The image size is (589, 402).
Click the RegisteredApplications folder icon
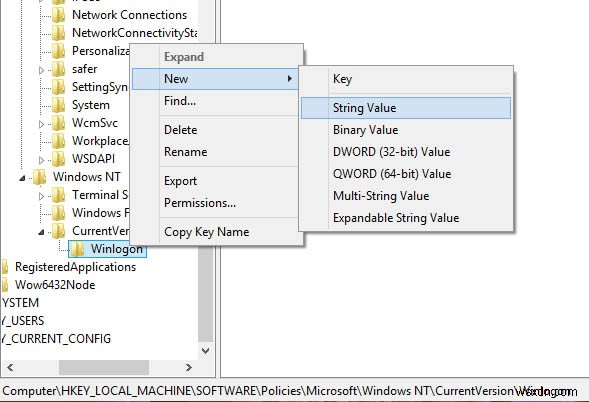click(x=5, y=267)
